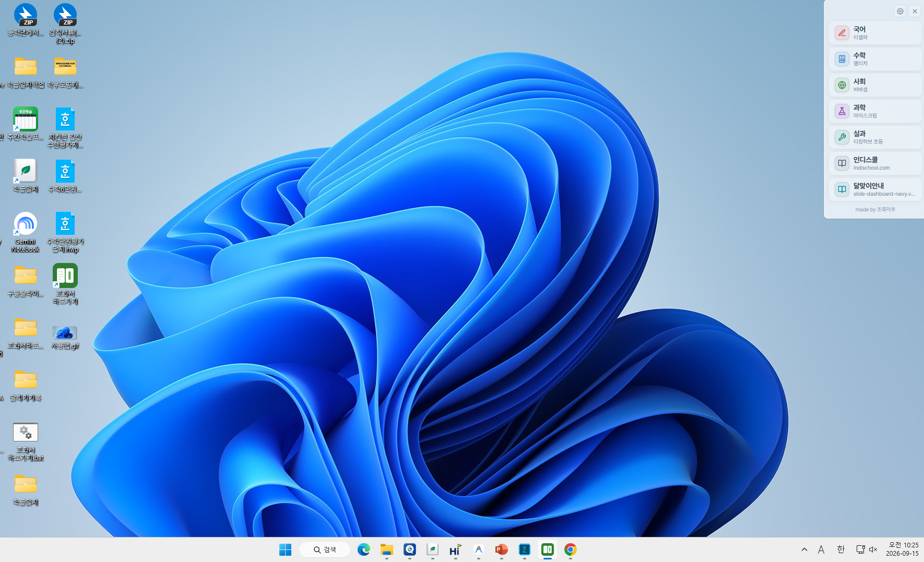Show hidden system tray icons
This screenshot has width=924, height=562.
(804, 549)
